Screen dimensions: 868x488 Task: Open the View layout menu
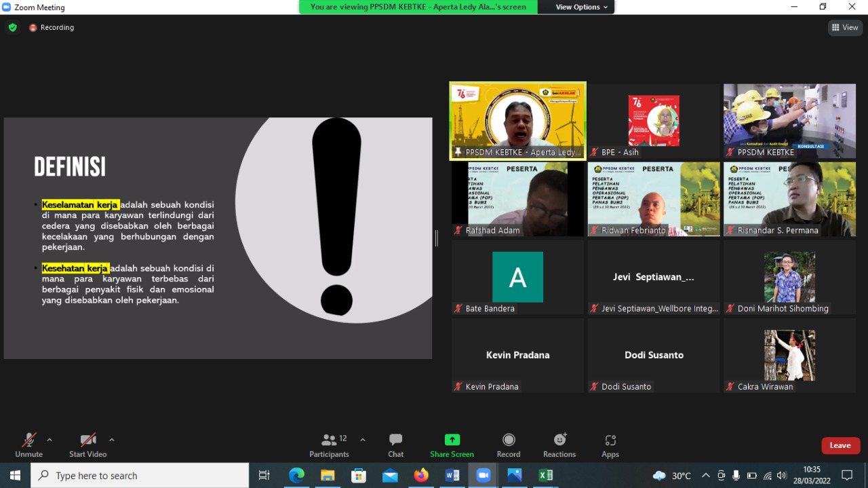tap(844, 28)
